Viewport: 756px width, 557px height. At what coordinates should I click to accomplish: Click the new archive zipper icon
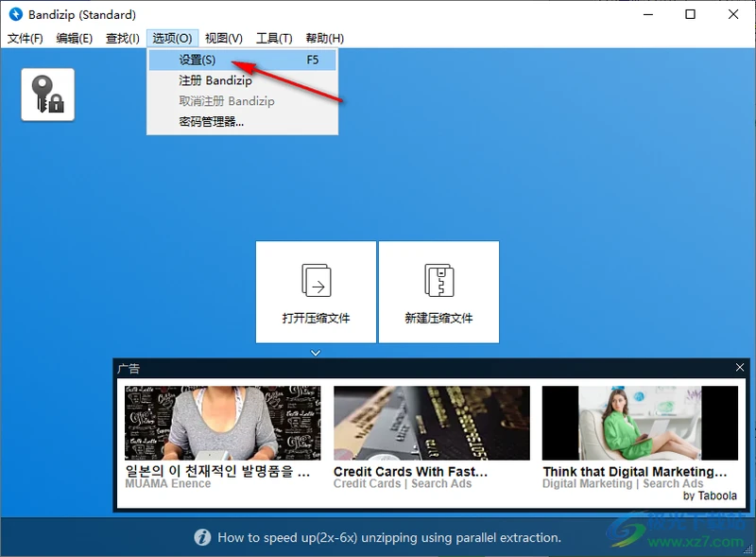pyautogui.click(x=439, y=281)
